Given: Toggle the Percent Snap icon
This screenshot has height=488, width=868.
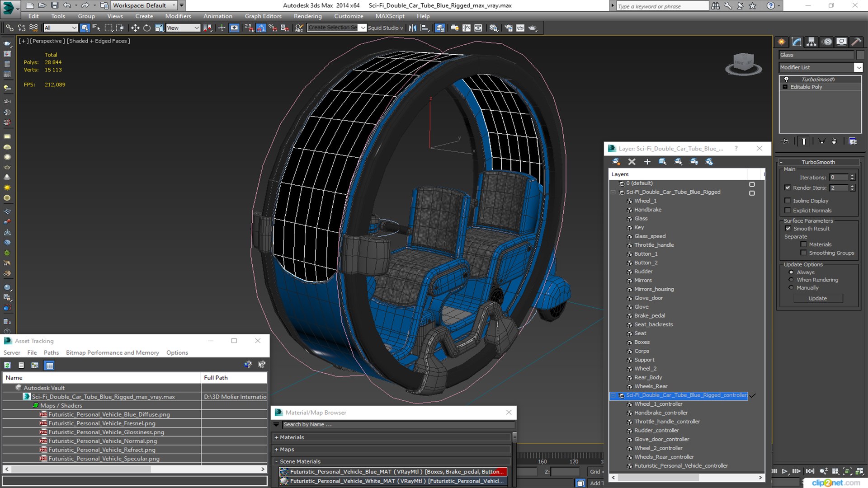Looking at the screenshot, I should tap(273, 28).
